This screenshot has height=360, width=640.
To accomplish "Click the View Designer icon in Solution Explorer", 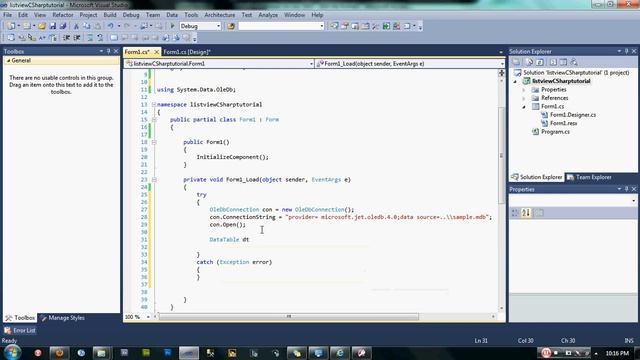I will click(x=563, y=62).
